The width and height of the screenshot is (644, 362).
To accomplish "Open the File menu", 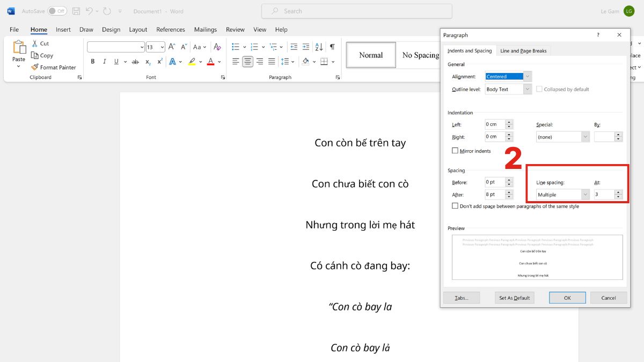I will tap(14, 29).
